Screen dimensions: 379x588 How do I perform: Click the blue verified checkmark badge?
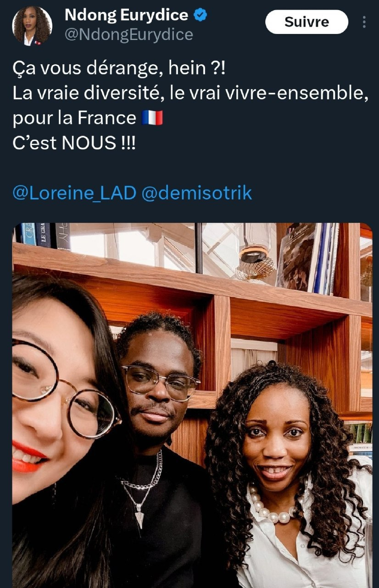click(x=201, y=16)
